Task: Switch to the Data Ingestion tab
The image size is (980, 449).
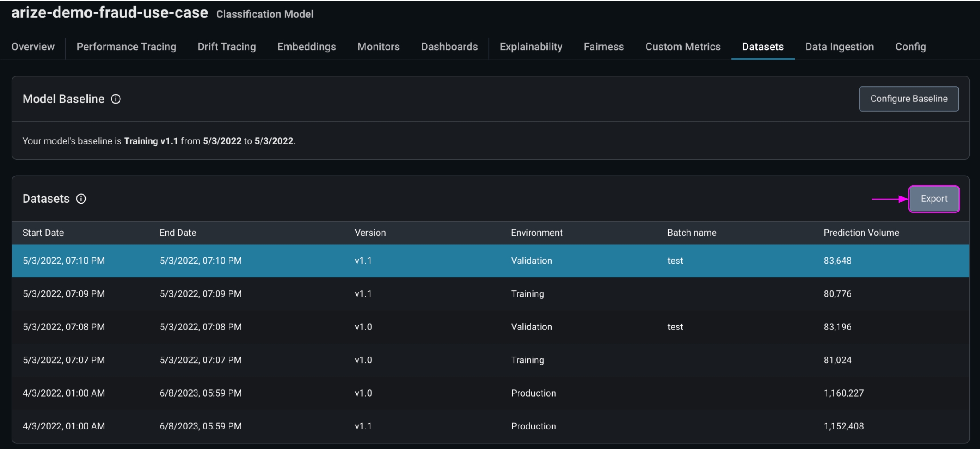Action: (x=839, y=47)
